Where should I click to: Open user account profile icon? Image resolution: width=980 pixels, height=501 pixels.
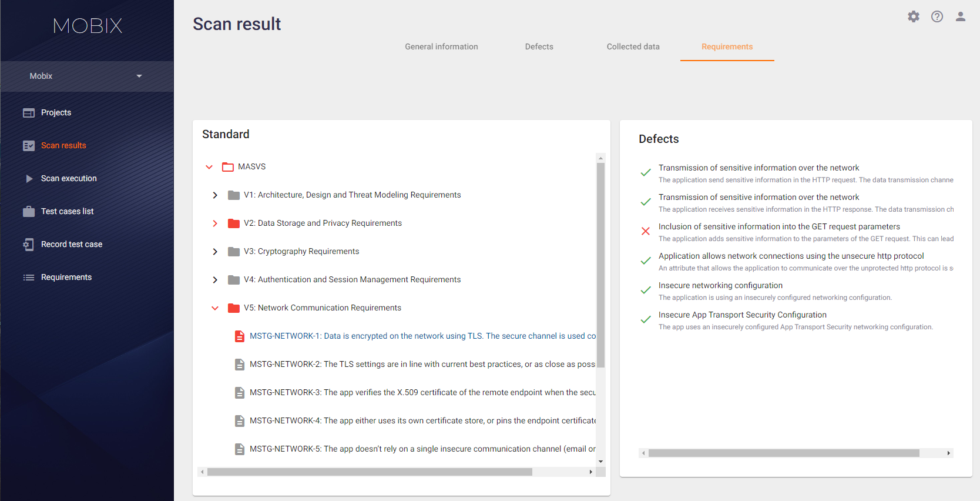[x=961, y=16]
